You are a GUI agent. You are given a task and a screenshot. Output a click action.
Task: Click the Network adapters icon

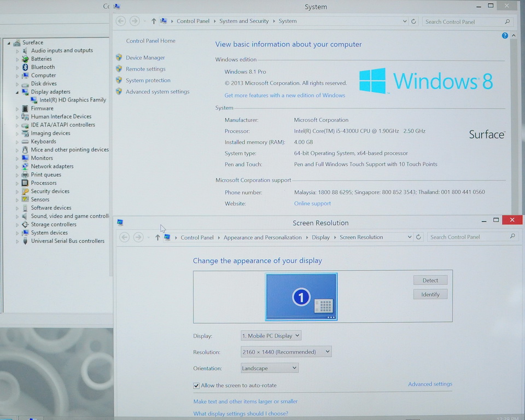click(x=25, y=166)
